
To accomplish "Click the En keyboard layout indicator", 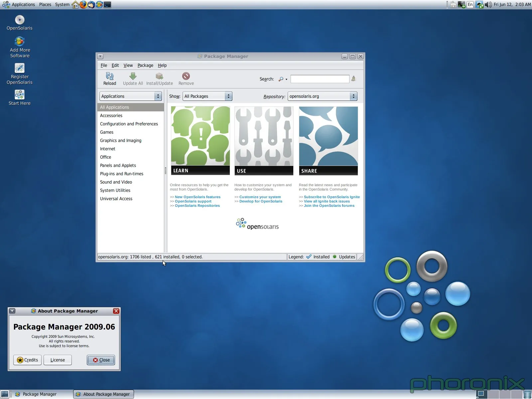I will click(470, 5).
